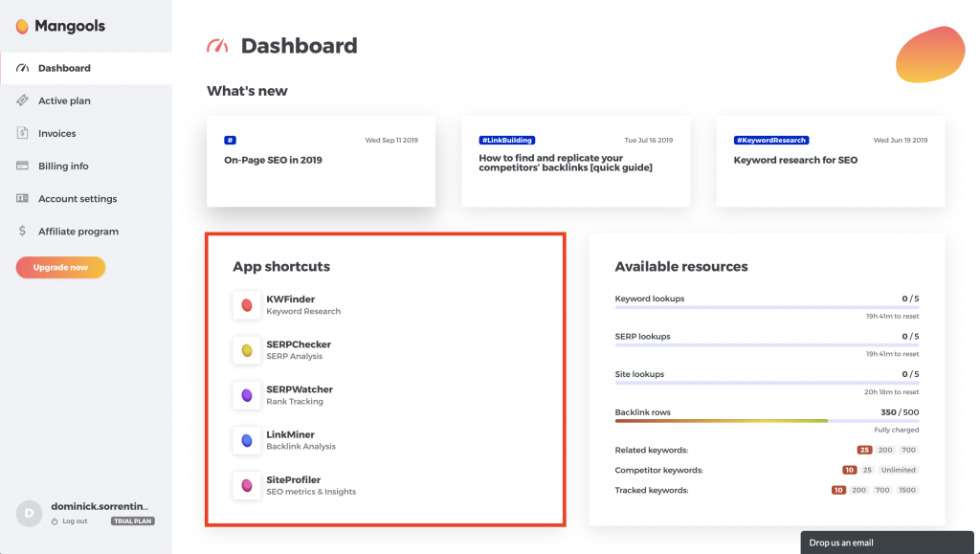Select Dashboard in the sidebar

coord(64,68)
